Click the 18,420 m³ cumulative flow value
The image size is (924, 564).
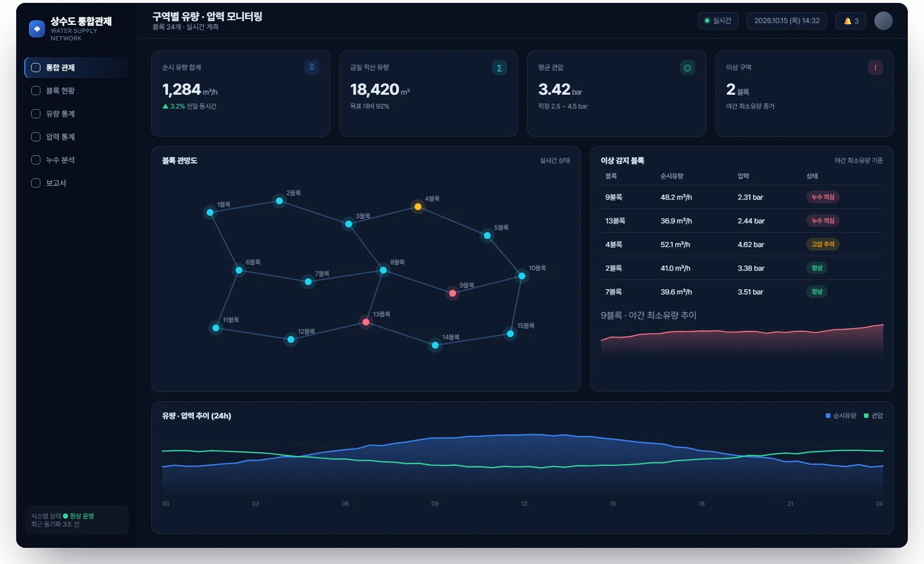point(379,89)
